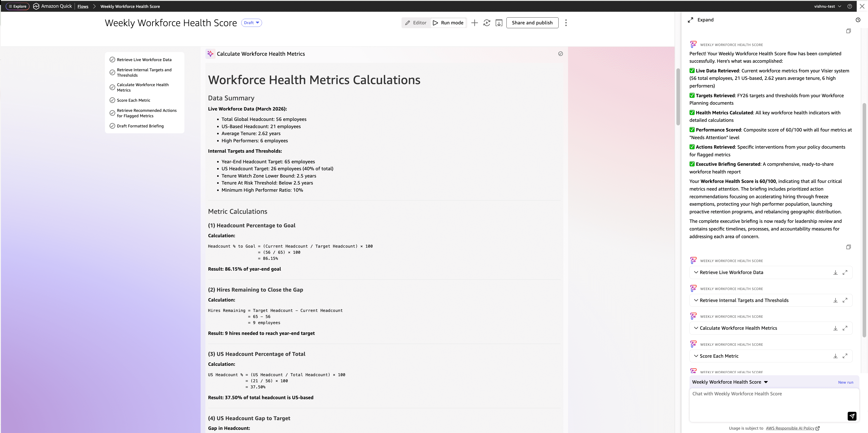Select Draft Formatted Briefing step
Image resolution: width=868 pixels, height=433 pixels.
coord(140,126)
